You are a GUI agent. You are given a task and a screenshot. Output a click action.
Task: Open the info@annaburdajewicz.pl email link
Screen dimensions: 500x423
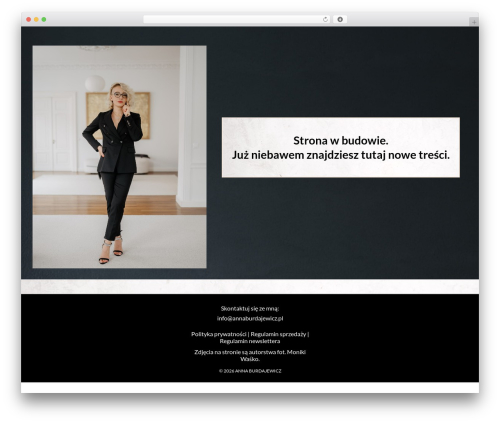pyautogui.click(x=250, y=318)
